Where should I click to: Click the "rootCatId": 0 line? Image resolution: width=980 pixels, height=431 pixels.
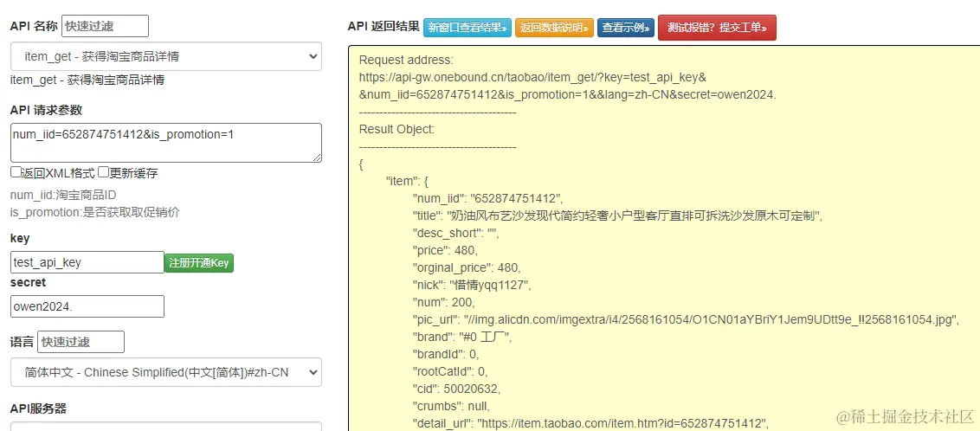click(x=449, y=371)
